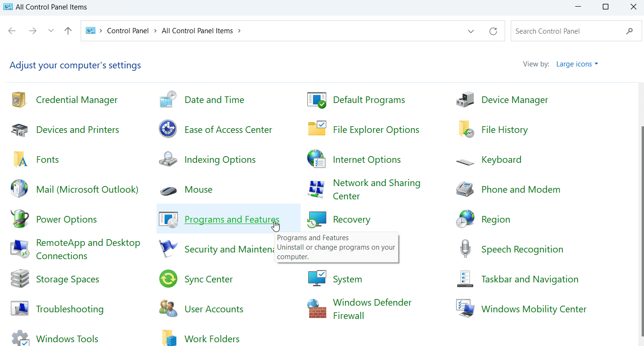Open the Speech Recognition microphone icon
The height and width of the screenshot is (346, 644).
(465, 249)
